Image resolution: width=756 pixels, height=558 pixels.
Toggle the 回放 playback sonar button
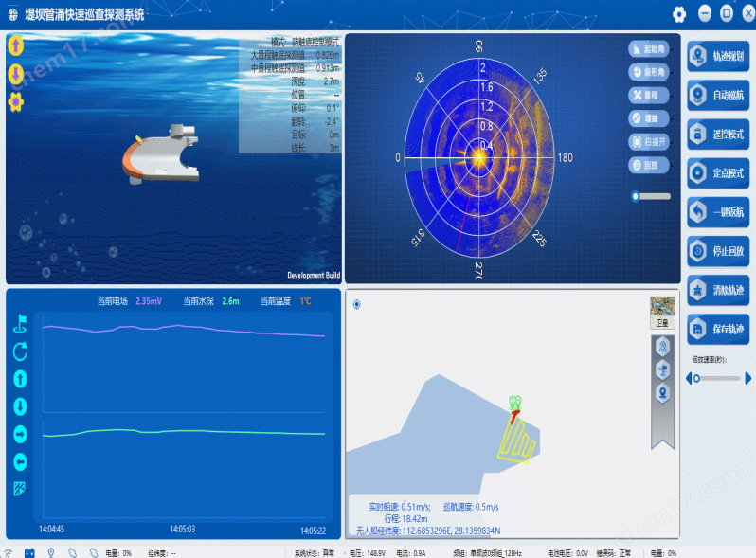650,165
